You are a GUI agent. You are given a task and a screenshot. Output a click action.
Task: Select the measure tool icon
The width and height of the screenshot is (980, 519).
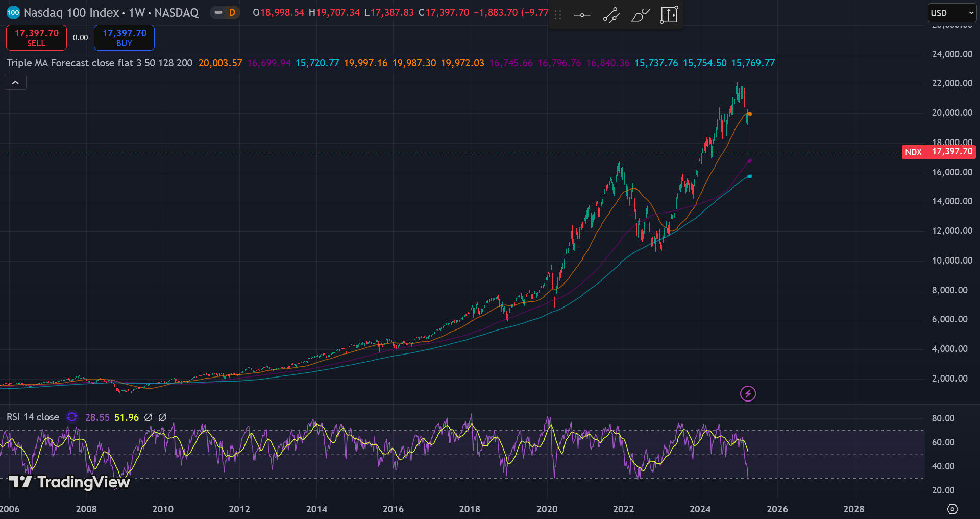point(669,15)
